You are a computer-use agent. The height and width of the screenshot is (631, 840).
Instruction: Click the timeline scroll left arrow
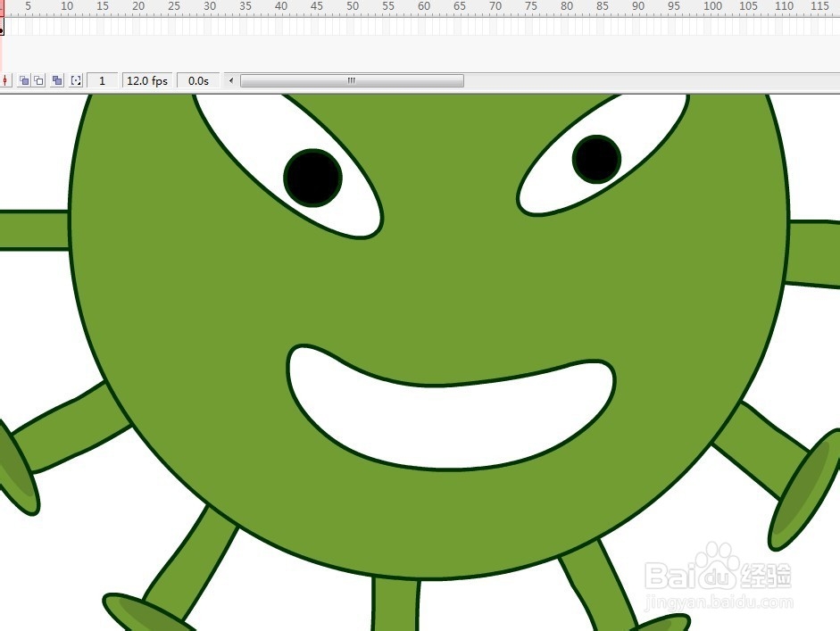(x=231, y=81)
